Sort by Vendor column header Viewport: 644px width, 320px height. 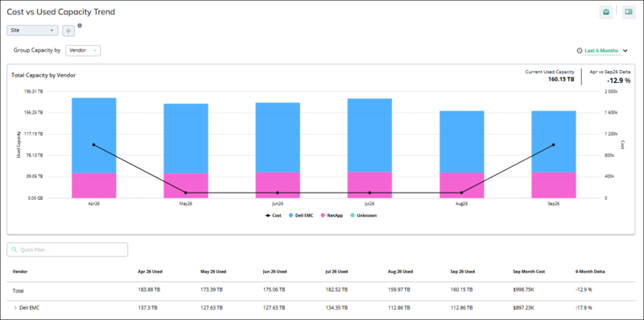click(19, 272)
